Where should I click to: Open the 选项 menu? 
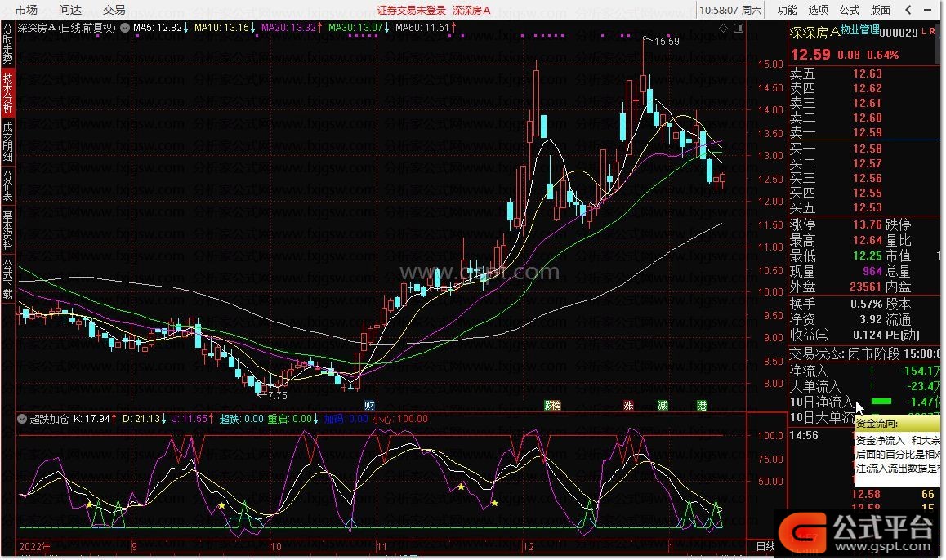tap(818, 10)
